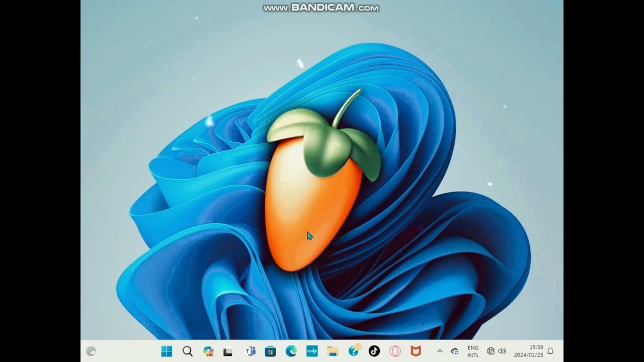Open the Windows Start menu
The width and height of the screenshot is (644, 362).
click(167, 351)
